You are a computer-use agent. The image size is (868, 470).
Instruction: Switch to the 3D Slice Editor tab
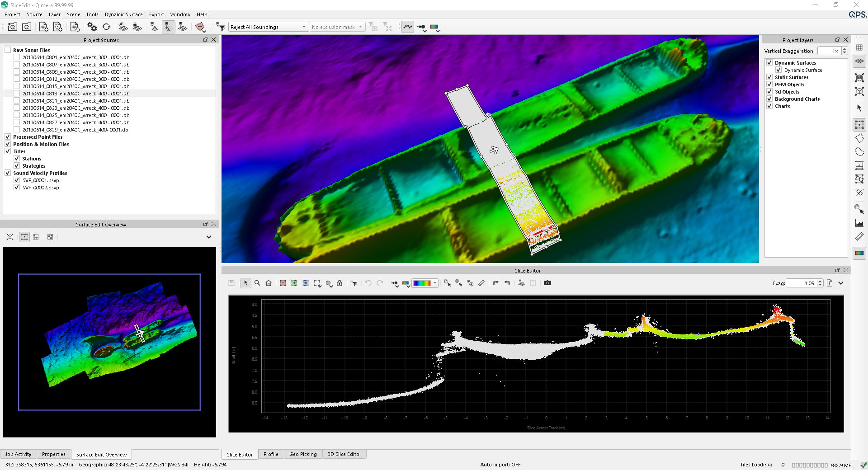(344, 454)
